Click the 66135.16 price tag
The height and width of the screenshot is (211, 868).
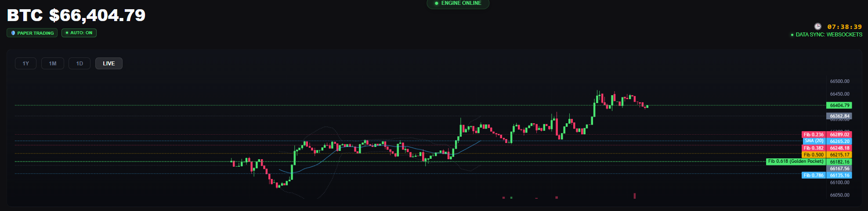point(839,175)
